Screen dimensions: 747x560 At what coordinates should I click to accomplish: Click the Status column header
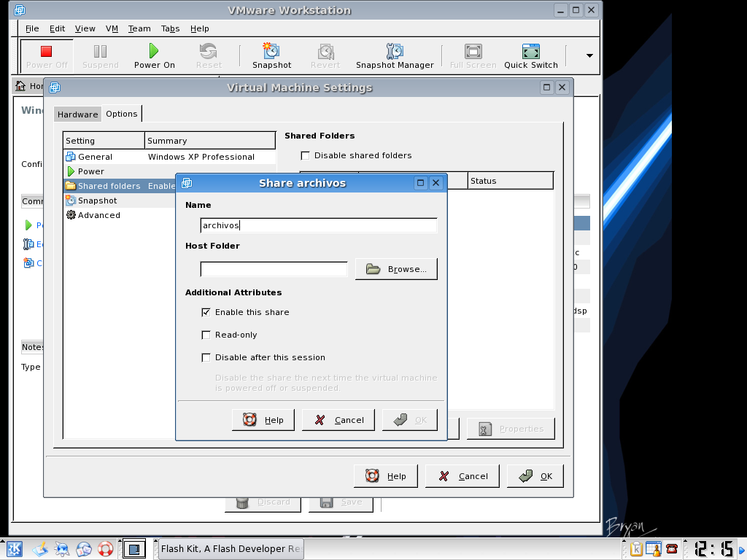point(511,181)
